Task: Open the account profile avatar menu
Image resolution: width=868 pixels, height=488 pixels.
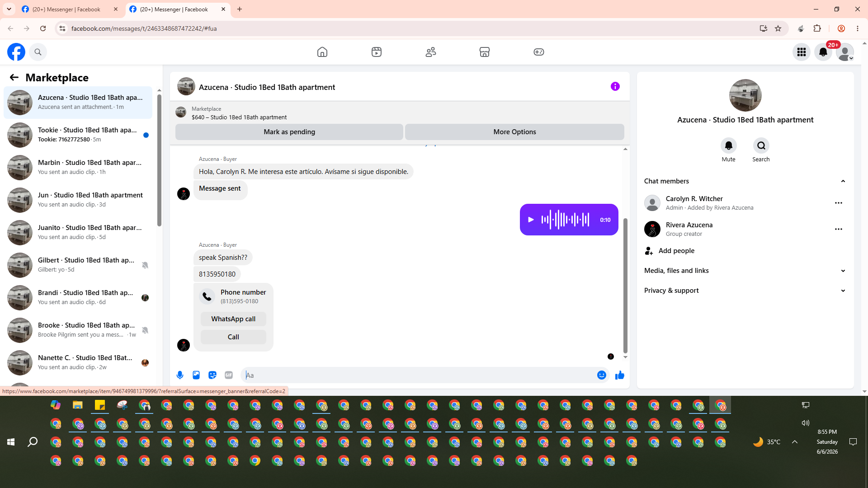Action: point(845,52)
